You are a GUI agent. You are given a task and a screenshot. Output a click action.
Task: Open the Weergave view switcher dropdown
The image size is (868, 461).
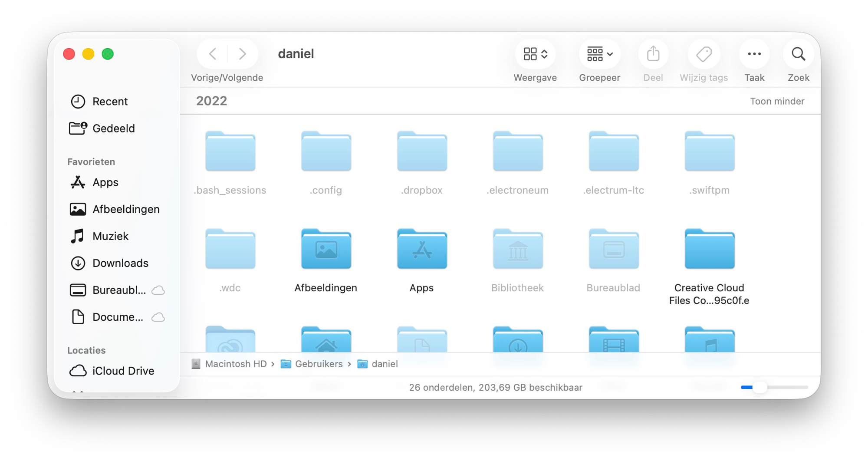(x=535, y=54)
